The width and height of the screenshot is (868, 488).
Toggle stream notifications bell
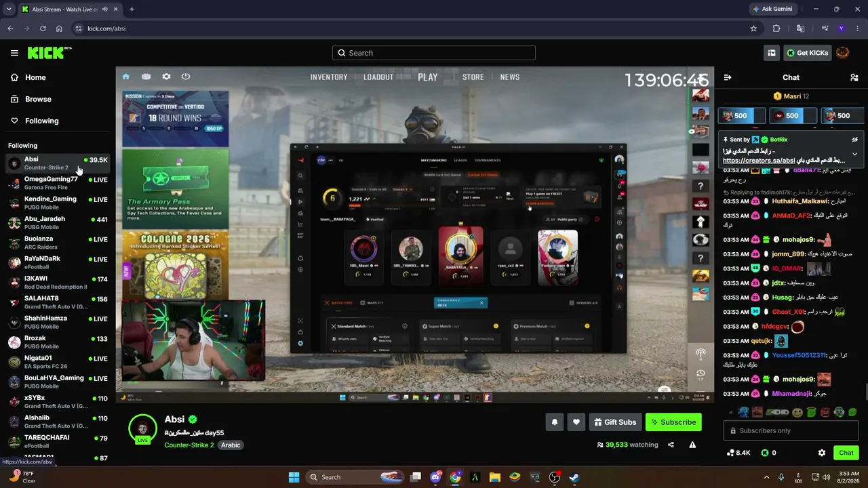[x=555, y=422]
